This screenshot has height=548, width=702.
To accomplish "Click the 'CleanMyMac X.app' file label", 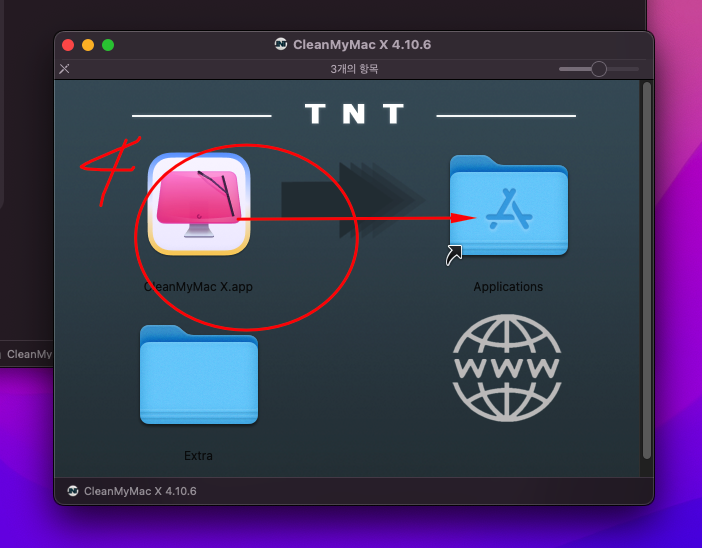I will pos(198,287).
